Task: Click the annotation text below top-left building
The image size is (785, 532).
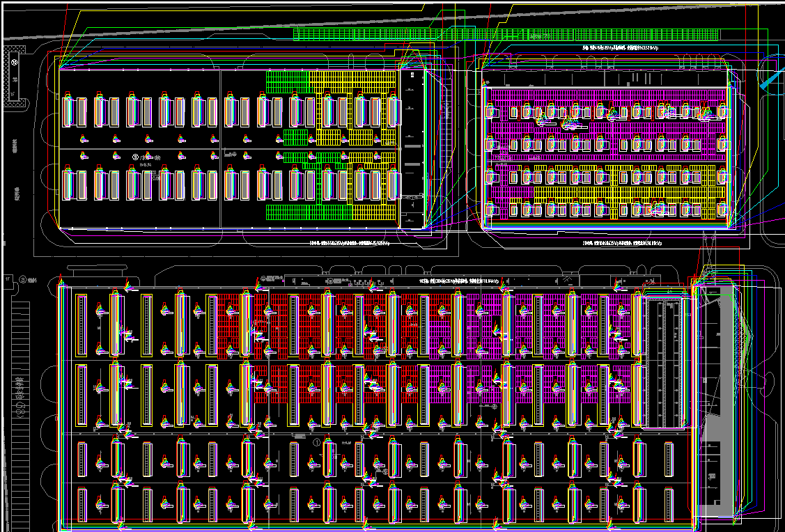Action: (348, 244)
